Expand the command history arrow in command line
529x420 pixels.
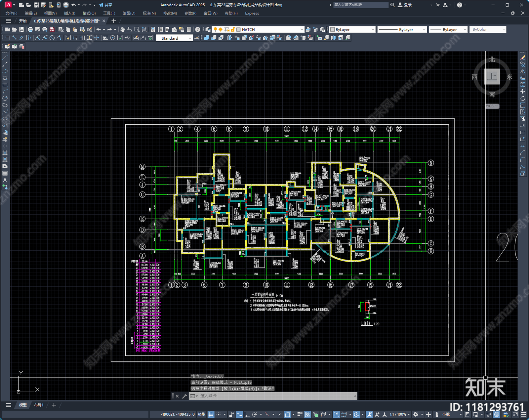[355, 396]
